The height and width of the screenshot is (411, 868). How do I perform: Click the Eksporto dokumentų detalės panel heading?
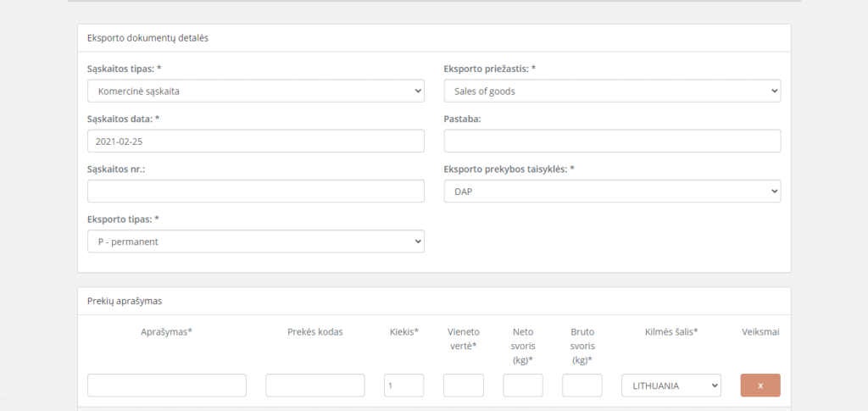pos(147,38)
